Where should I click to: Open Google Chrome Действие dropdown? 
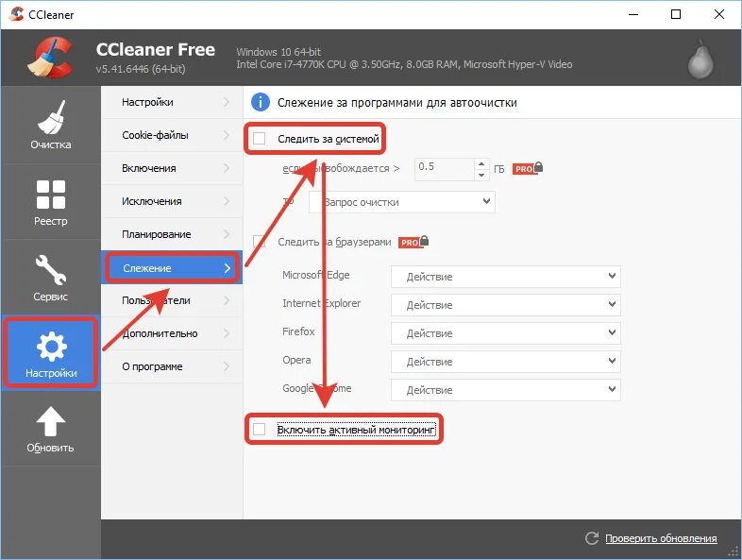click(505, 390)
